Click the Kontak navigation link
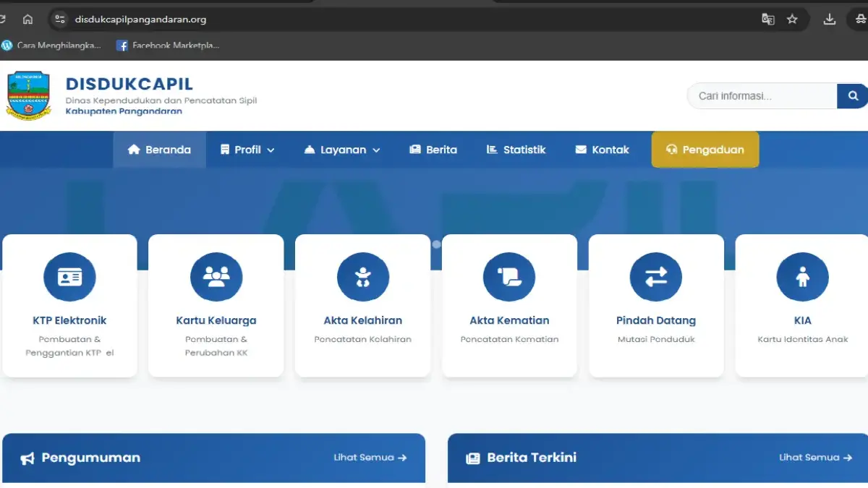Image resolution: width=868 pixels, height=488 pixels. [603, 150]
